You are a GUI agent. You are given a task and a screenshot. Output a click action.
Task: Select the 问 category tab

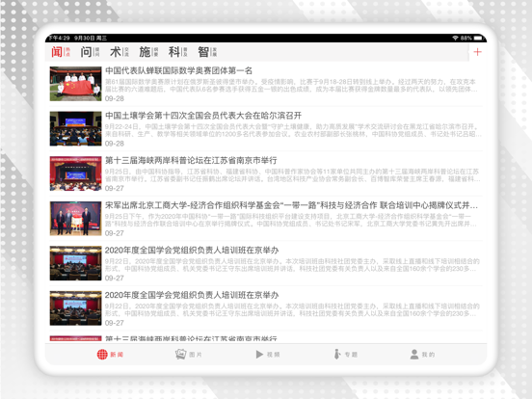[90, 52]
